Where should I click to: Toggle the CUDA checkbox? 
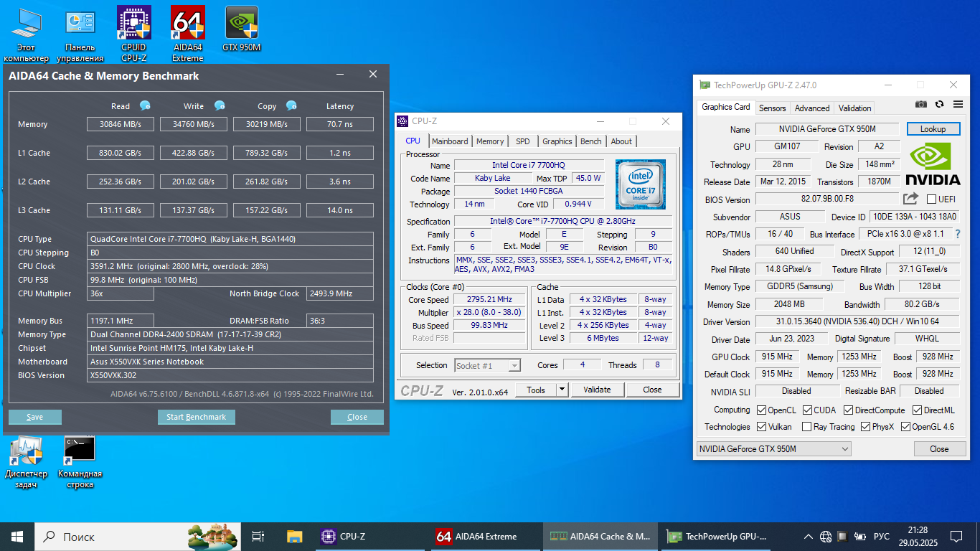coord(807,410)
